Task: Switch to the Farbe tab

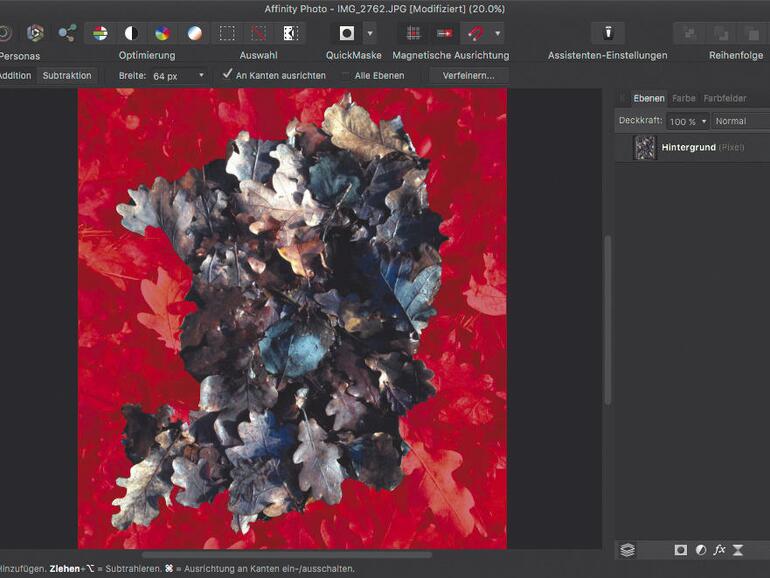Action: [683, 99]
